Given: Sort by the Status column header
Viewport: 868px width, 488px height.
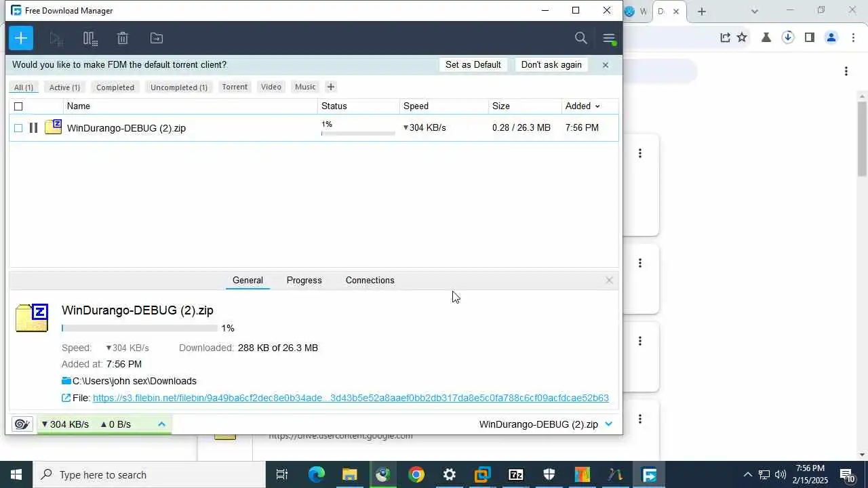Looking at the screenshot, I should pos(359,106).
